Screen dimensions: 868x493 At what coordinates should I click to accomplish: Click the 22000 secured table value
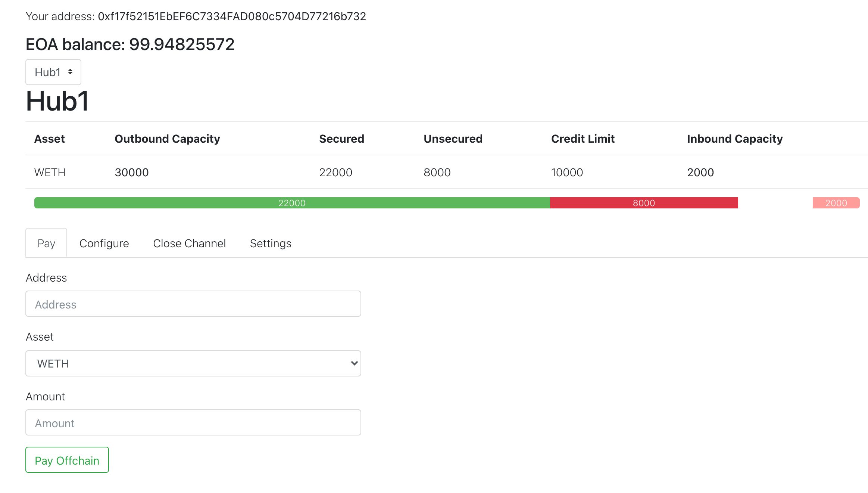pyautogui.click(x=335, y=172)
